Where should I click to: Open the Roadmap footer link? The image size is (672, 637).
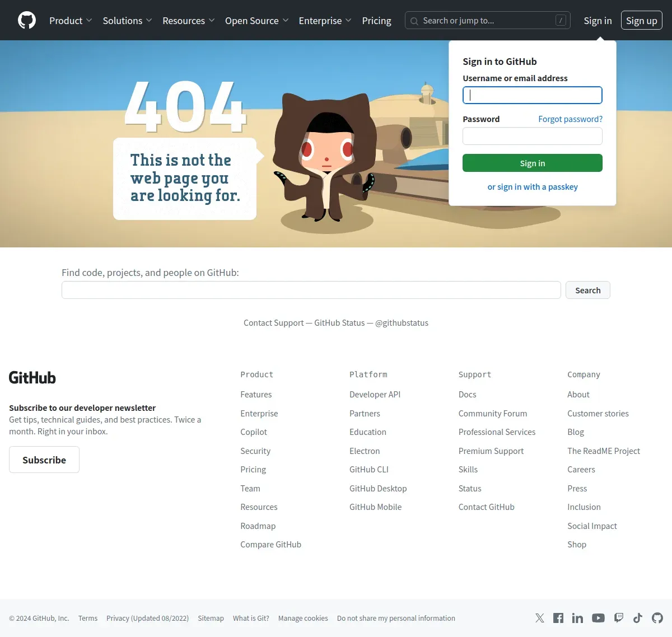(258, 526)
